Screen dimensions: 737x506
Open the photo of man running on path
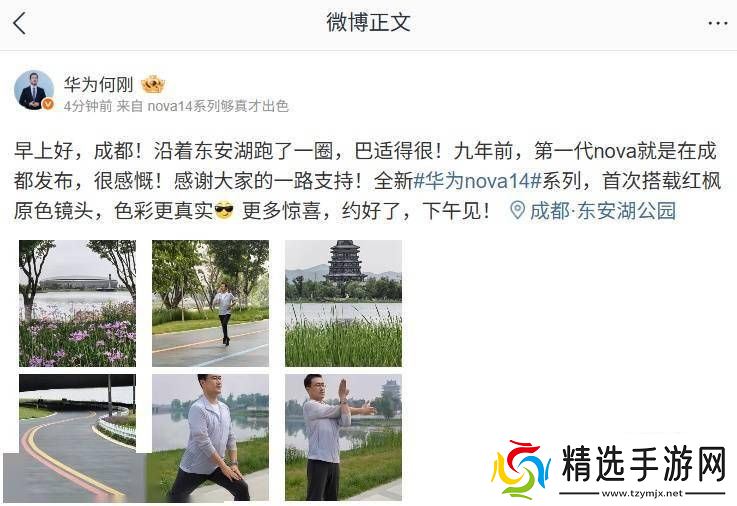point(211,303)
